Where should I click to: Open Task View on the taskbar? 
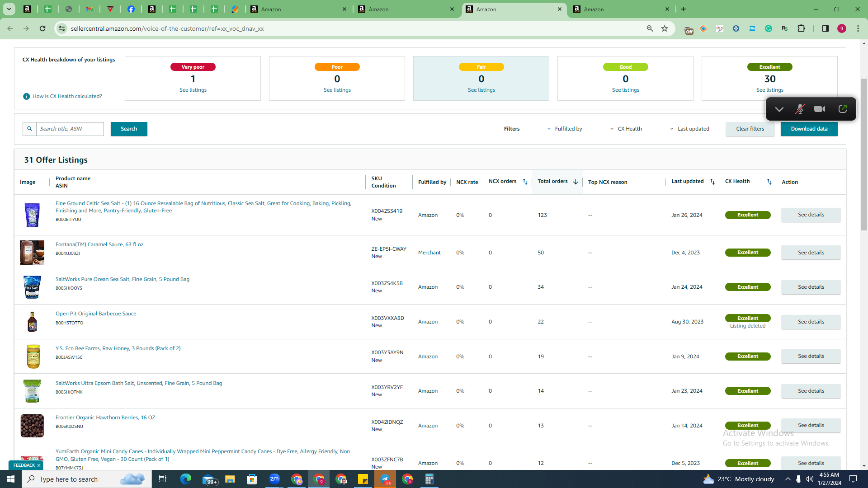163,479
